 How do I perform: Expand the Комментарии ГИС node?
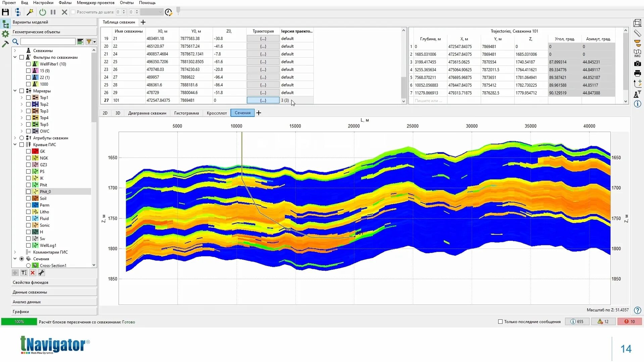click(x=15, y=252)
